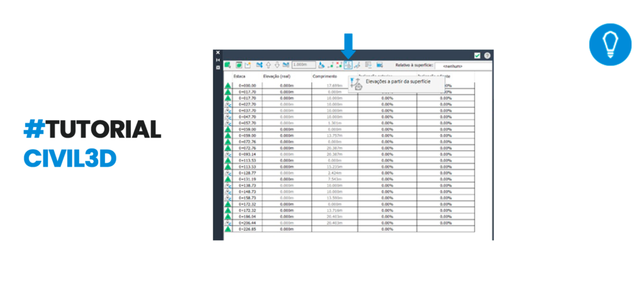Click length cell 2.424m
Viewport: 644px width, 290px height.
click(335, 173)
